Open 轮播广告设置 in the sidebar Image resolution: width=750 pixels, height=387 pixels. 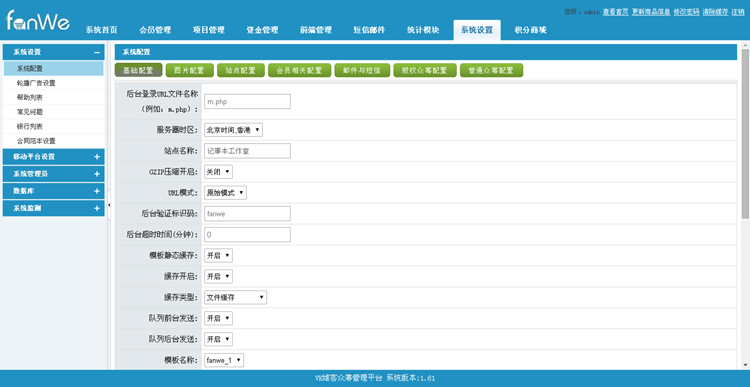click(53, 83)
